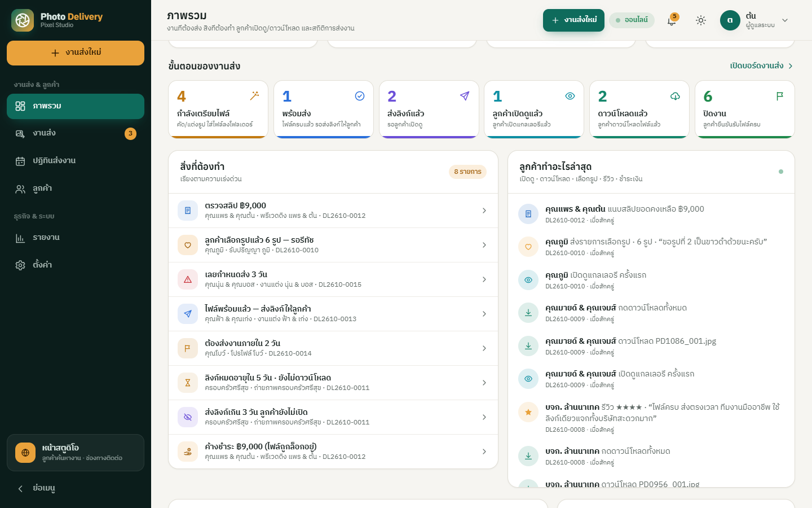812x508 pixels.
Task: Click the coin hand icon beside ค้างชำระ ฿9,000
Action: pos(188,452)
